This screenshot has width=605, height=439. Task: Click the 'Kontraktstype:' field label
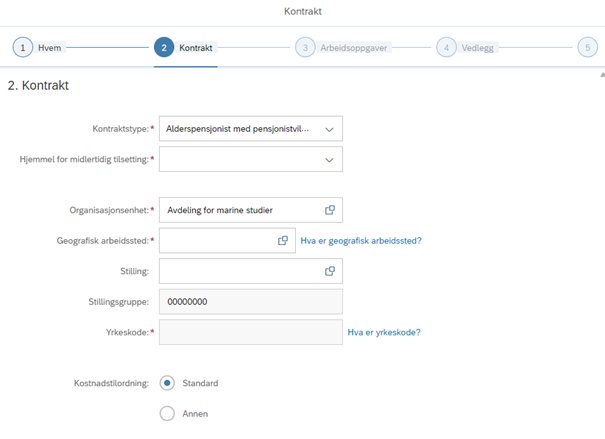point(121,129)
